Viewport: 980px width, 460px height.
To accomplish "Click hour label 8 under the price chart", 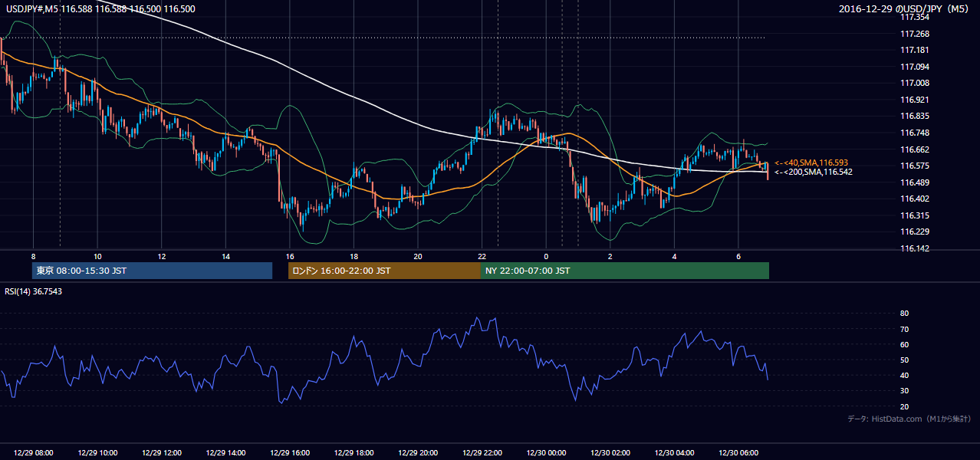I will click(34, 256).
